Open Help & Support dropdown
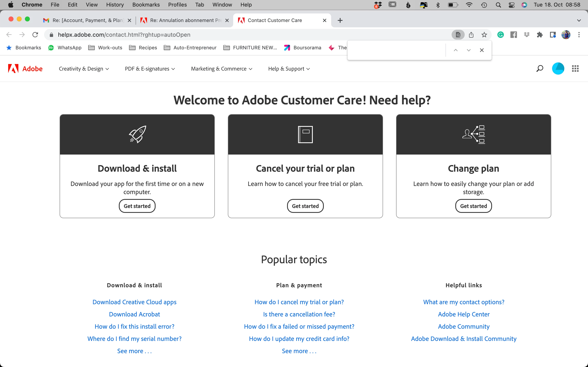Image resolution: width=588 pixels, height=367 pixels. pyautogui.click(x=289, y=69)
